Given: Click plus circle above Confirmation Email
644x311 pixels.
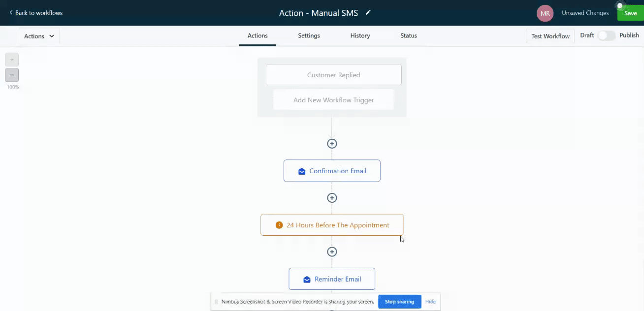Looking at the screenshot, I should (332, 144).
